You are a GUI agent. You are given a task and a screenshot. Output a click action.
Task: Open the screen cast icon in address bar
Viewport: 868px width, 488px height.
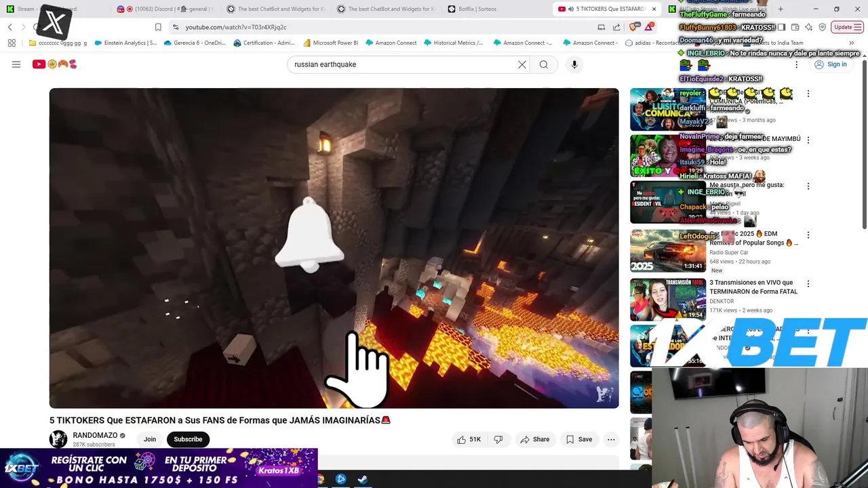pyautogui.click(x=601, y=27)
